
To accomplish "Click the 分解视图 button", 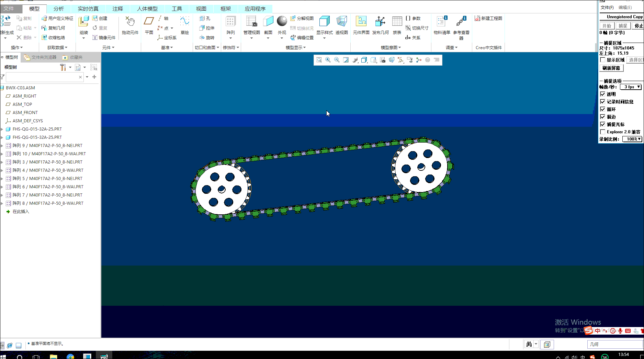I will pyautogui.click(x=302, y=18).
